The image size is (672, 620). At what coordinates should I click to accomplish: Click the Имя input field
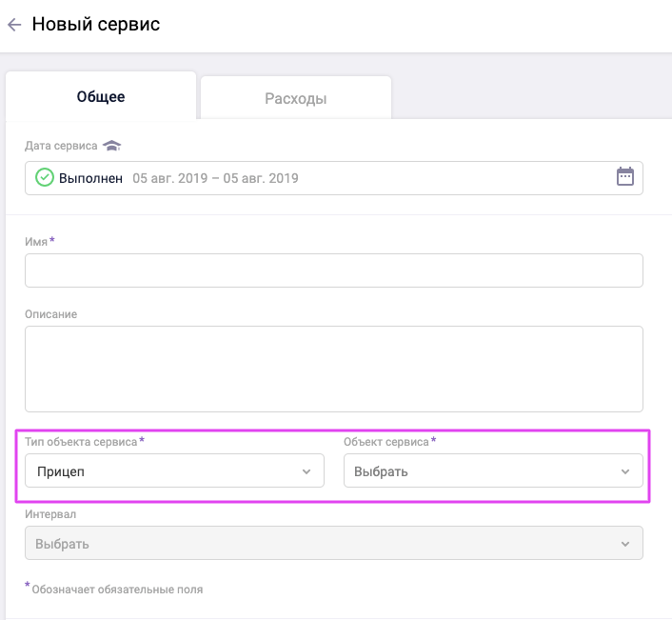point(333,270)
